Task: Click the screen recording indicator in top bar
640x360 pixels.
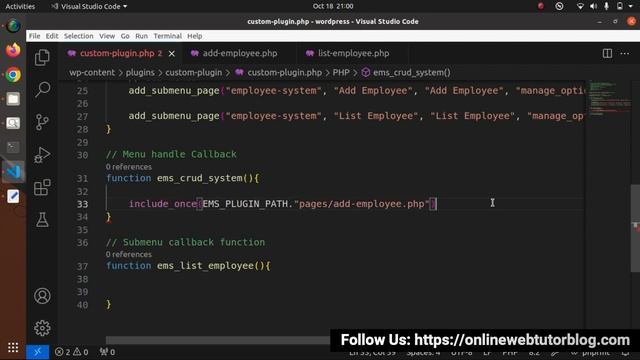Action: 541,6
